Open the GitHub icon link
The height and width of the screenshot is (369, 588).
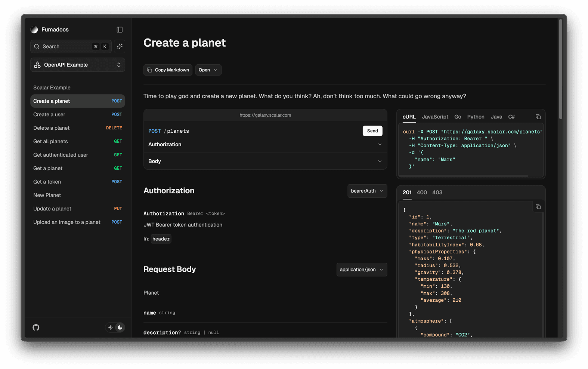click(x=36, y=328)
